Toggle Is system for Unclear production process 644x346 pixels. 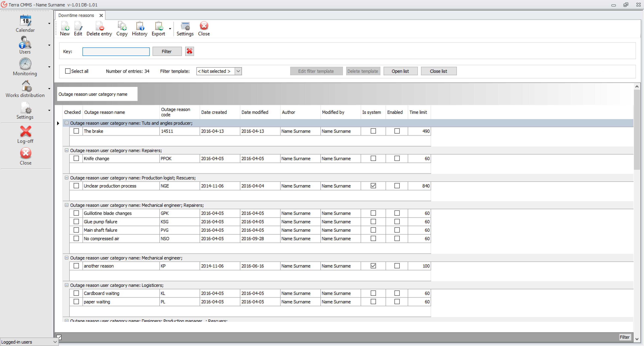coord(373,186)
